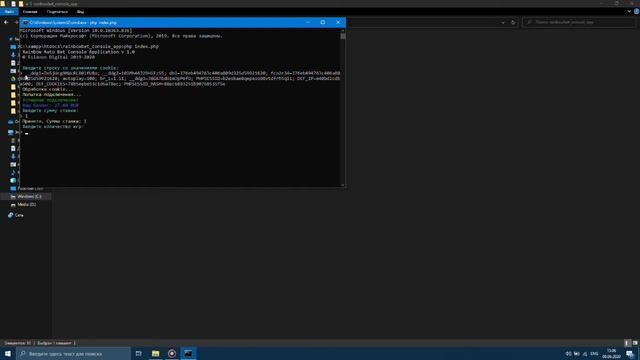Click the green success message line
The width and height of the screenshot is (640, 360).
tap(50, 100)
